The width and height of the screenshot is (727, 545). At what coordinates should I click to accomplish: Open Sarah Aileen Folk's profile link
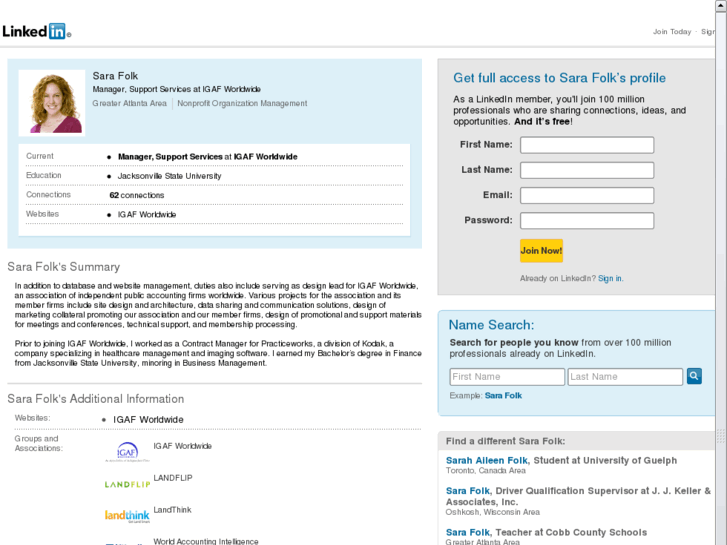[x=486, y=461]
